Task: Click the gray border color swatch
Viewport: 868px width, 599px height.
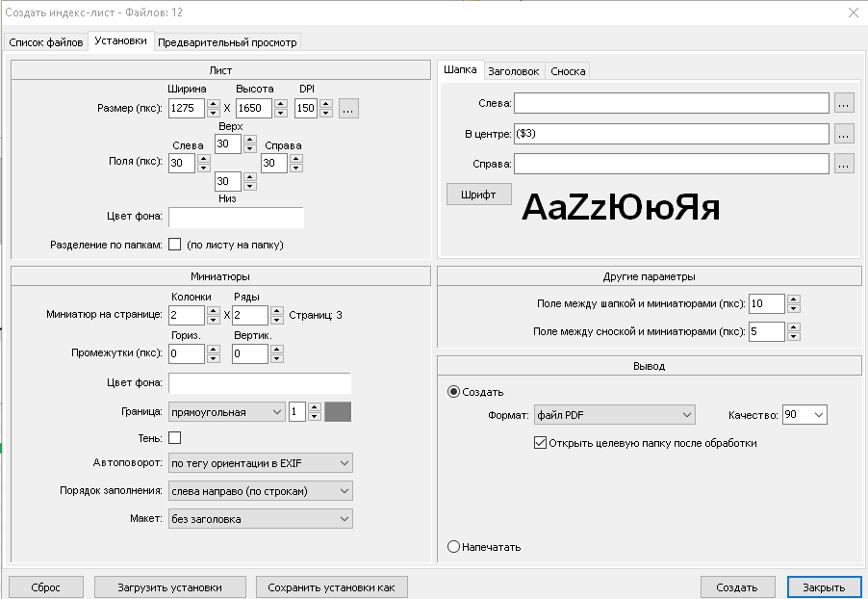Action: click(x=338, y=412)
